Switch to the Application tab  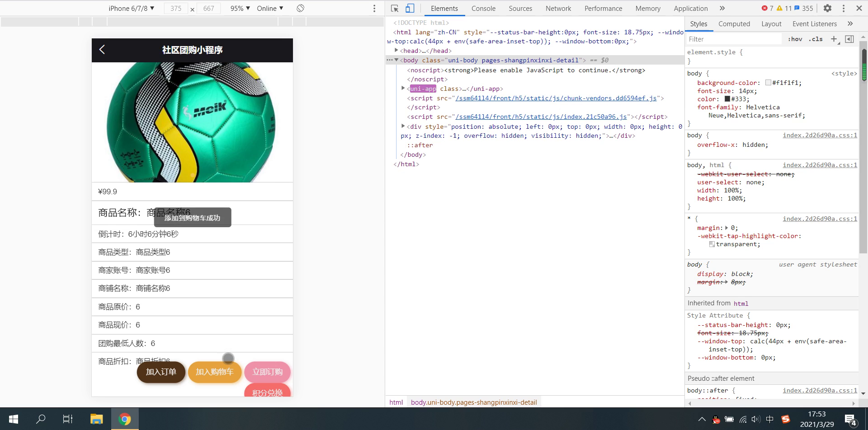pyautogui.click(x=691, y=8)
